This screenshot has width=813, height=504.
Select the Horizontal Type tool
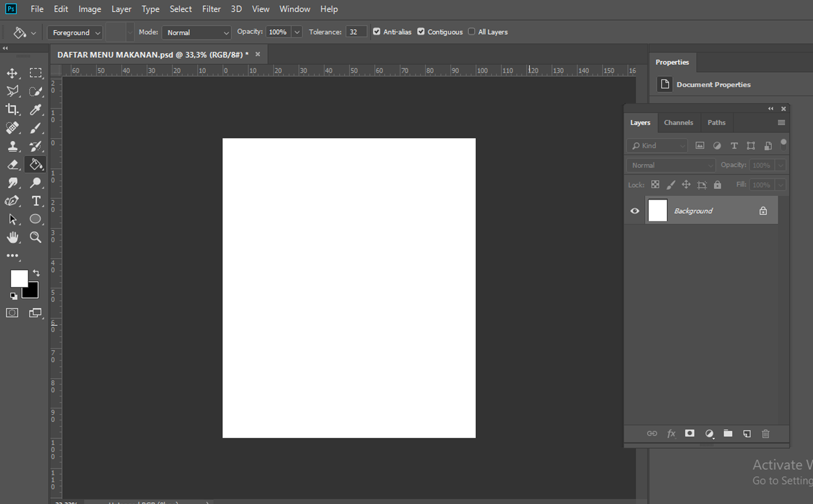(36, 201)
